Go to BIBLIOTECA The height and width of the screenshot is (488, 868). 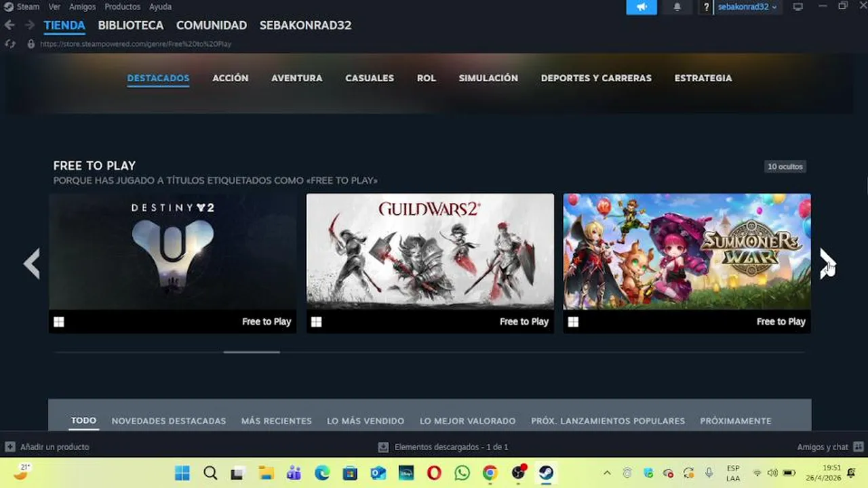click(131, 25)
